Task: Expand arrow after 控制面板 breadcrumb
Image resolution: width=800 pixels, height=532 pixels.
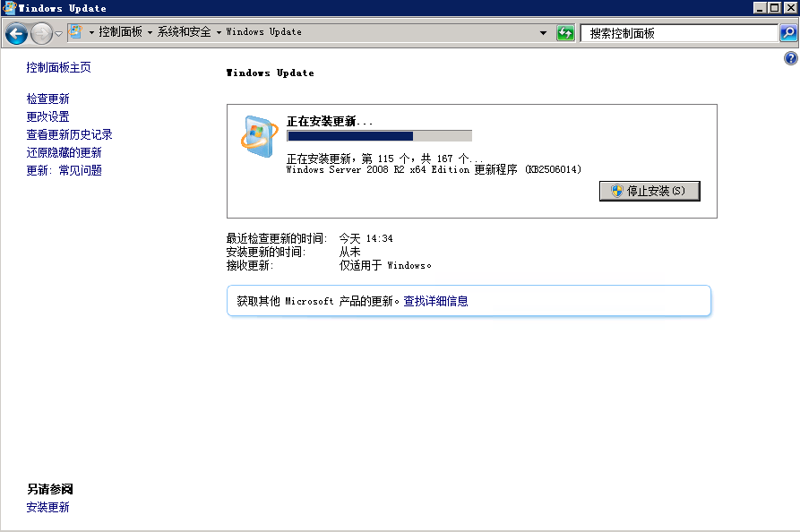Action: (x=150, y=32)
